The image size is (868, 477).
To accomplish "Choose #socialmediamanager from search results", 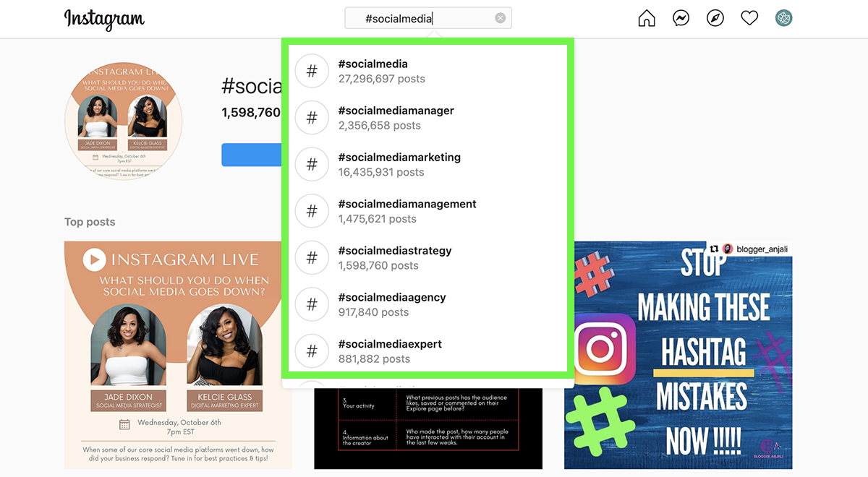I will coord(396,118).
